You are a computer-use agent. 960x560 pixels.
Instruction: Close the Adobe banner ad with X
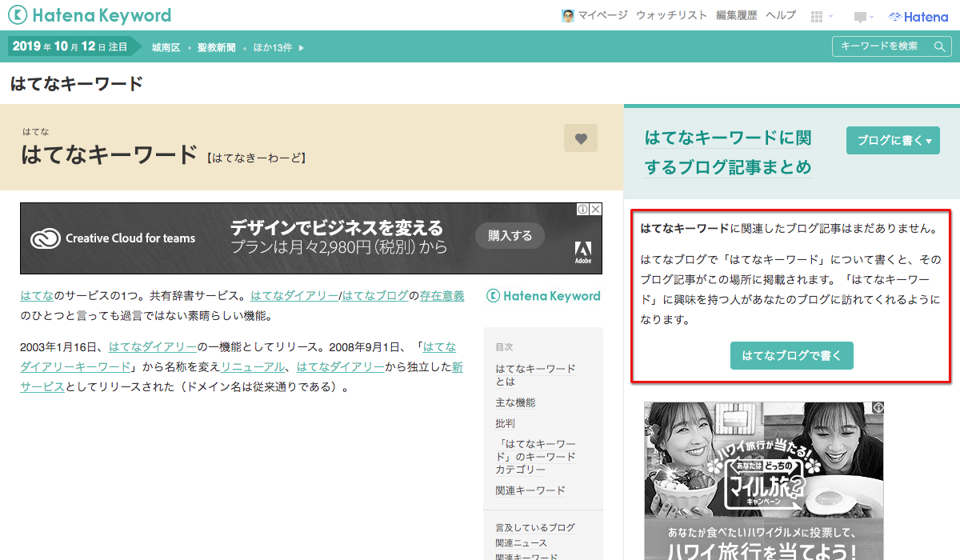click(x=596, y=209)
